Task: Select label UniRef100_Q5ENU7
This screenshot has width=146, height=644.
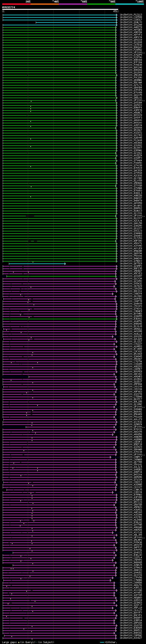Action: coord(131,271)
